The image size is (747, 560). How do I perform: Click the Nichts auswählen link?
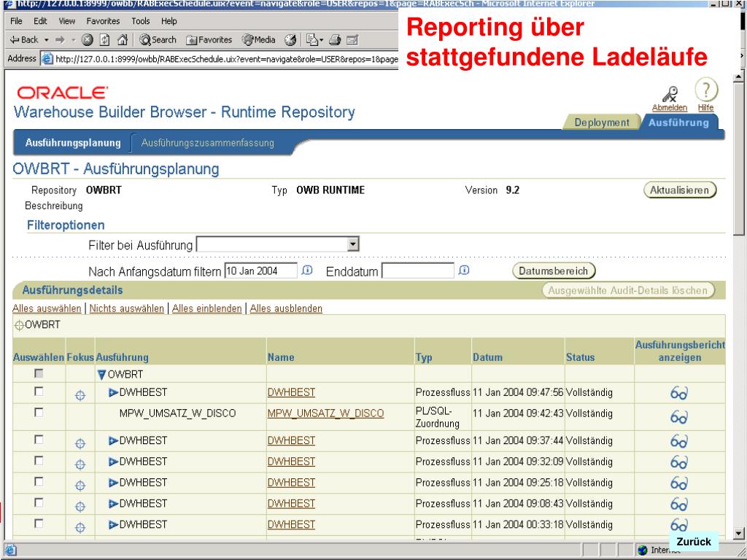[127, 308]
